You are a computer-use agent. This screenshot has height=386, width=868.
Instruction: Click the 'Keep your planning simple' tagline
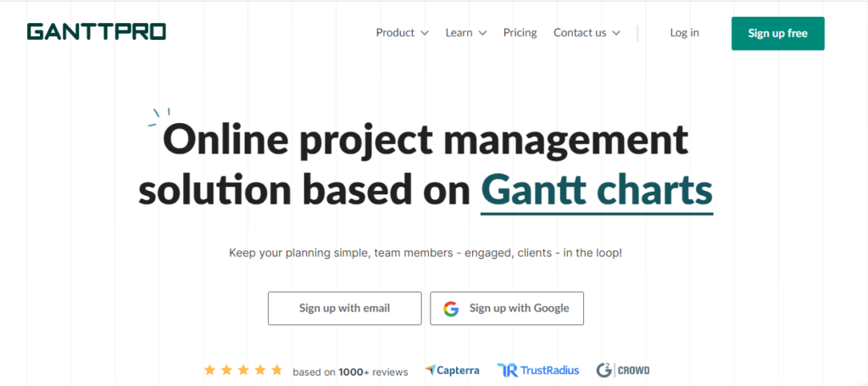[426, 253]
